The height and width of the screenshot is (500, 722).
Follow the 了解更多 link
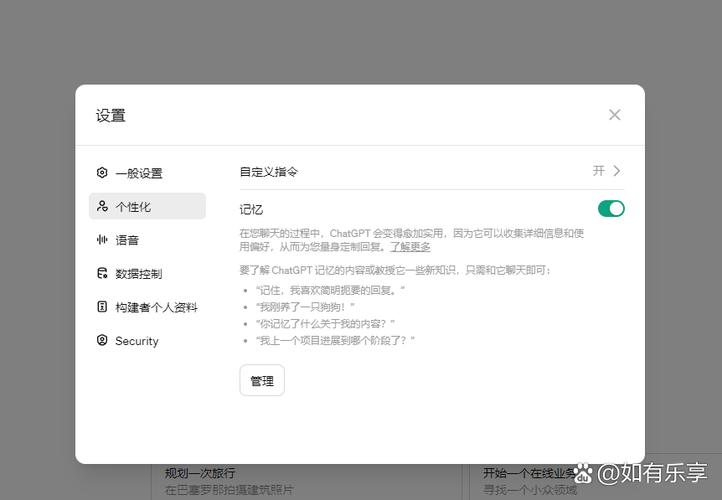(x=410, y=247)
